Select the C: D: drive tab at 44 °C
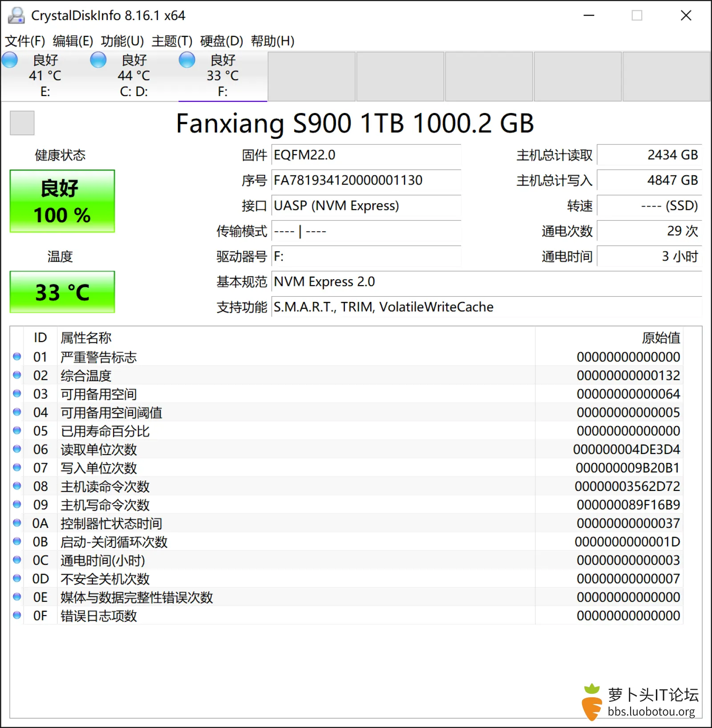712x728 pixels. pyautogui.click(x=134, y=76)
